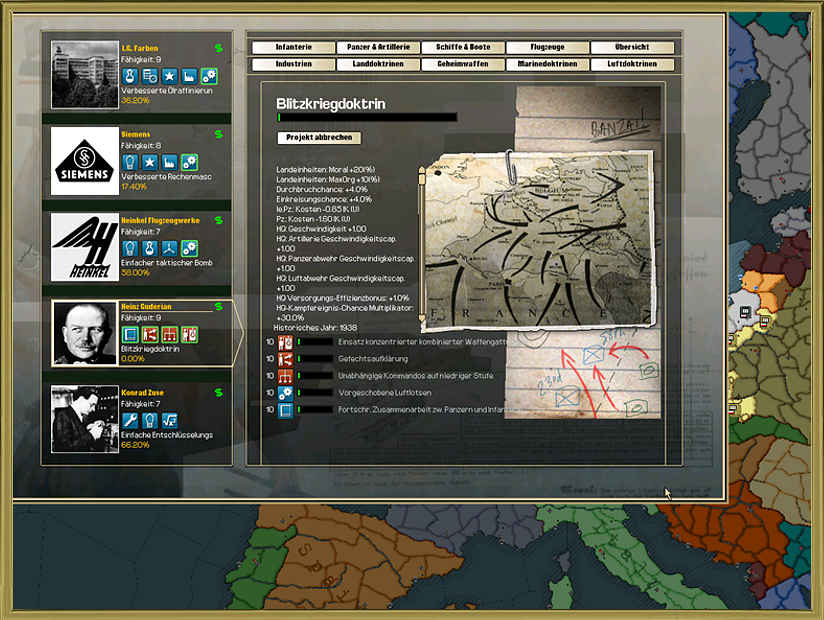Show the Panzer & Artillerie tab
Screen dimensions: 824x620
378,47
